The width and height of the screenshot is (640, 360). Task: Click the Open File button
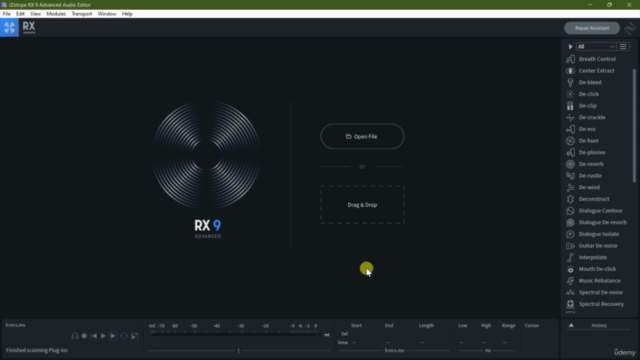[362, 136]
